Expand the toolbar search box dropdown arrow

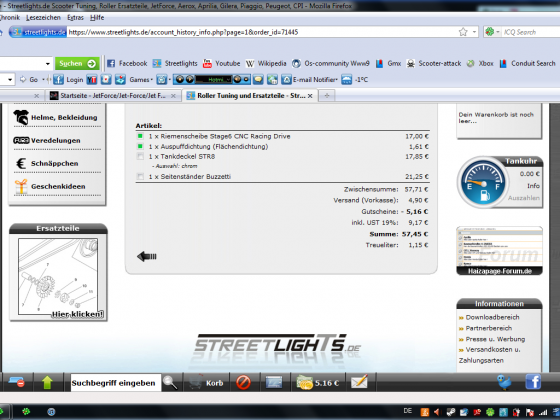pyautogui.click(x=48, y=64)
